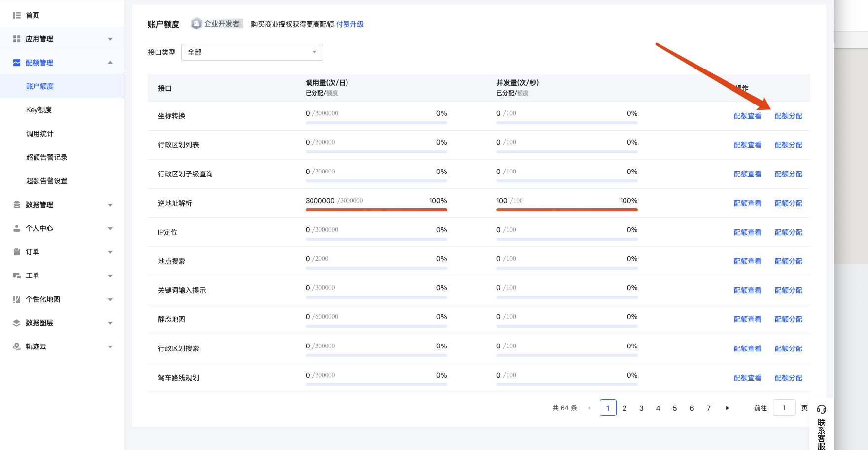The image size is (868, 450).
Task: Click the 数据图层 layers icon
Action: click(x=17, y=323)
